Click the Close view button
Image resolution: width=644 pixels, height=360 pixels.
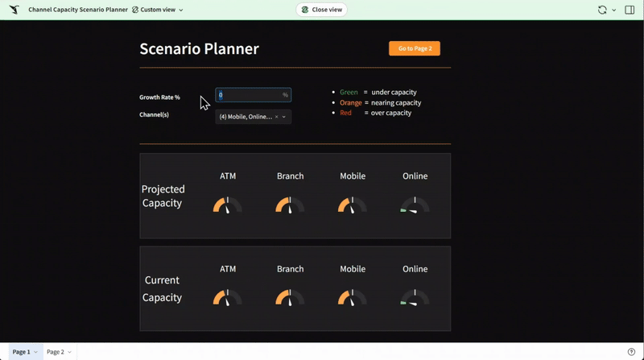(x=322, y=10)
